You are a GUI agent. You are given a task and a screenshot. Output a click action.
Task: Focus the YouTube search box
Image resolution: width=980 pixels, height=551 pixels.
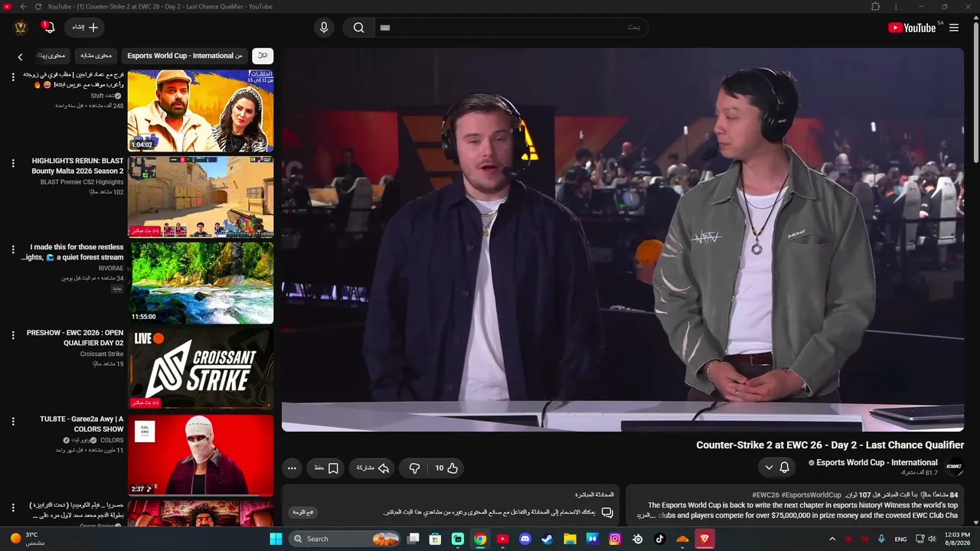coord(511,28)
